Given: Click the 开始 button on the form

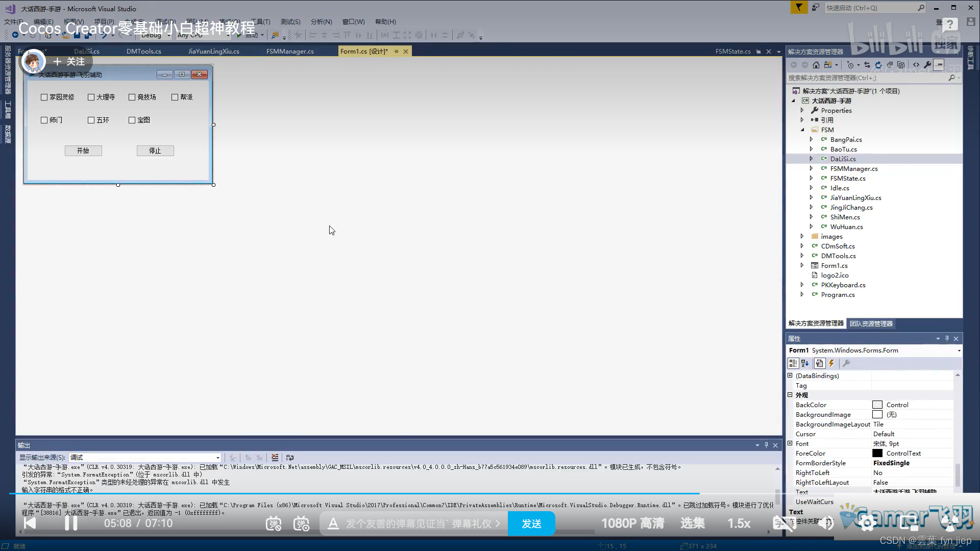Looking at the screenshot, I should [x=83, y=151].
